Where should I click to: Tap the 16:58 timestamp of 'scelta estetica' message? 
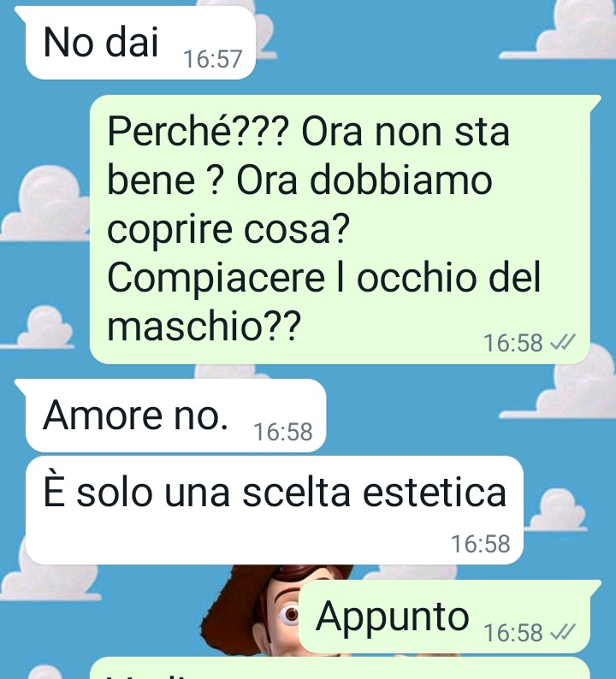(x=481, y=544)
